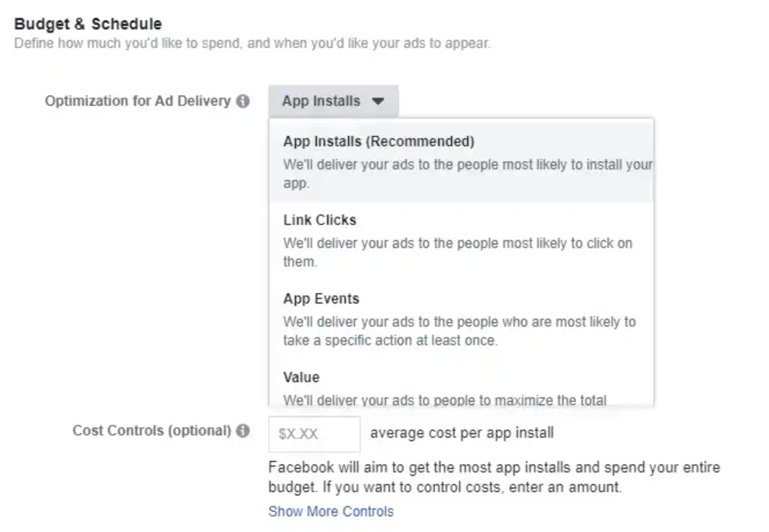Choose the Link Clicks optimization option
The height and width of the screenshot is (532, 769).
(x=320, y=220)
